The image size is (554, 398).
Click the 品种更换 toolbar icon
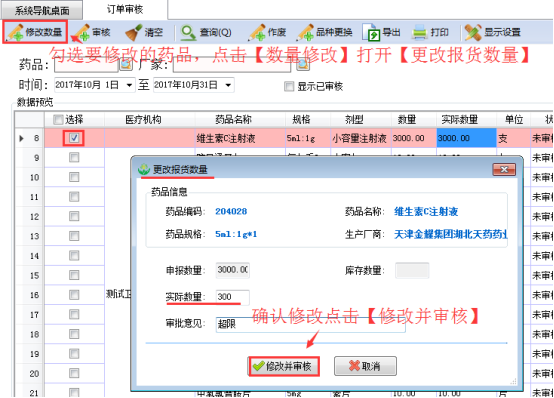306,33
